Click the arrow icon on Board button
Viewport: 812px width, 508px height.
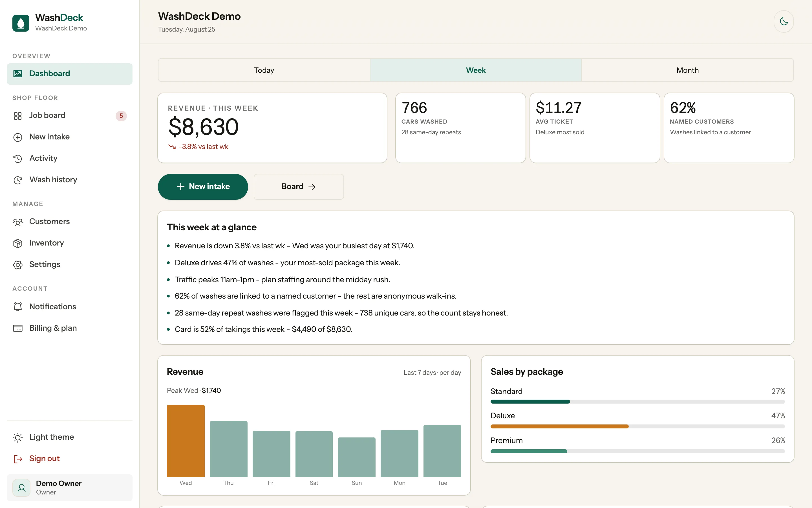312,187
